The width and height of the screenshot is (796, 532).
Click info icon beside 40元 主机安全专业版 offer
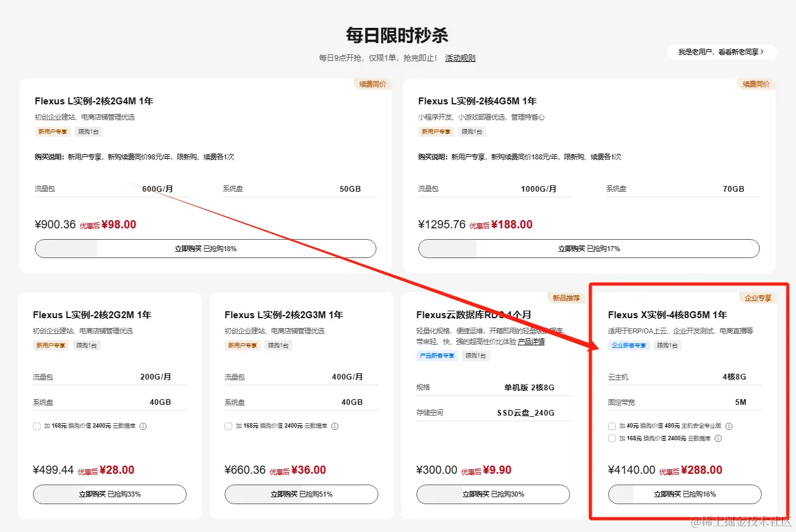click(728, 426)
